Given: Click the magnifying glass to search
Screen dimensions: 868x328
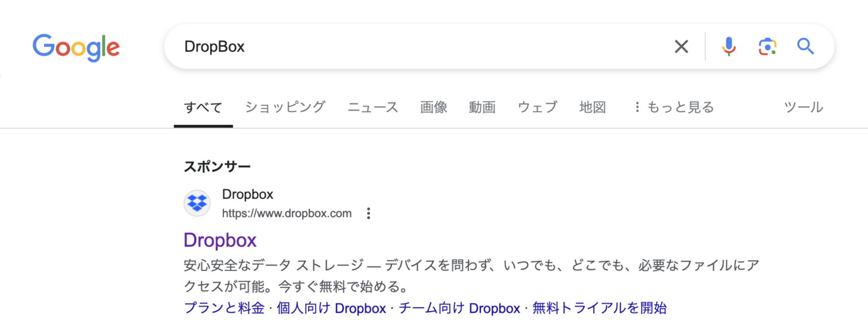Looking at the screenshot, I should point(805,46).
